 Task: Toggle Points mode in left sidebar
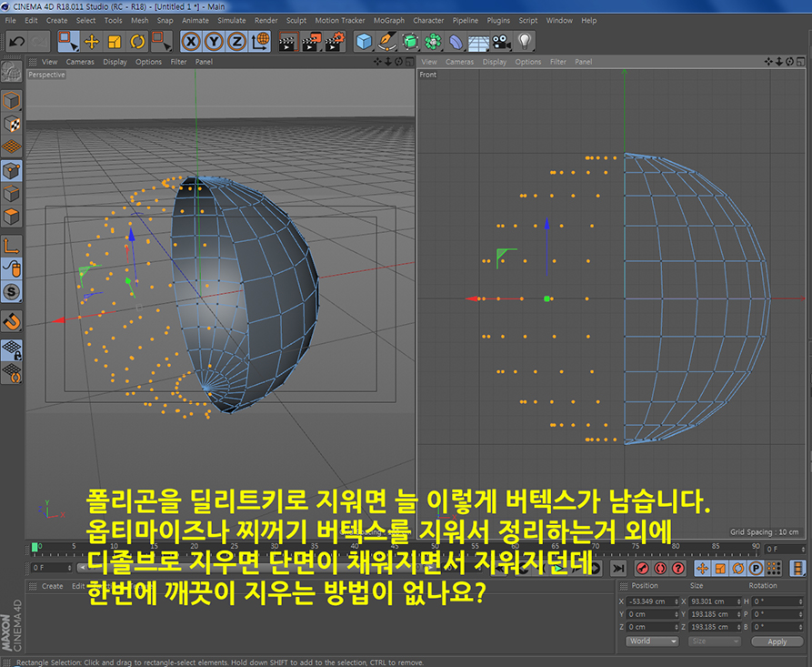(x=12, y=171)
